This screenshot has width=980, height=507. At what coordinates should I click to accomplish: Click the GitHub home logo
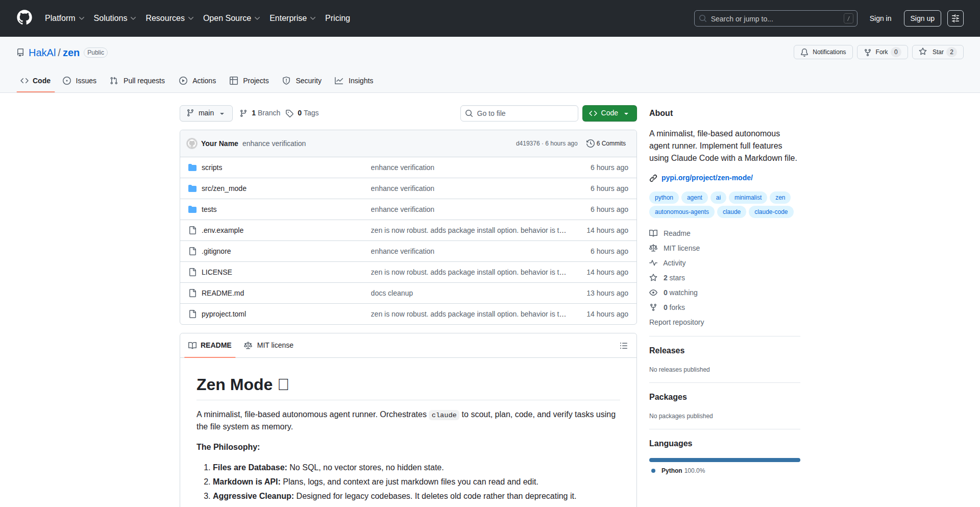[x=23, y=18]
